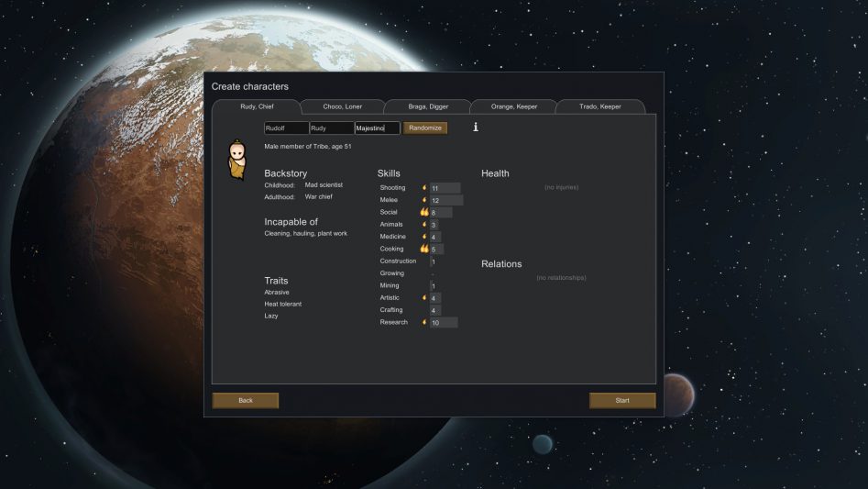Click the Melee skill bar showing 12

446,201
